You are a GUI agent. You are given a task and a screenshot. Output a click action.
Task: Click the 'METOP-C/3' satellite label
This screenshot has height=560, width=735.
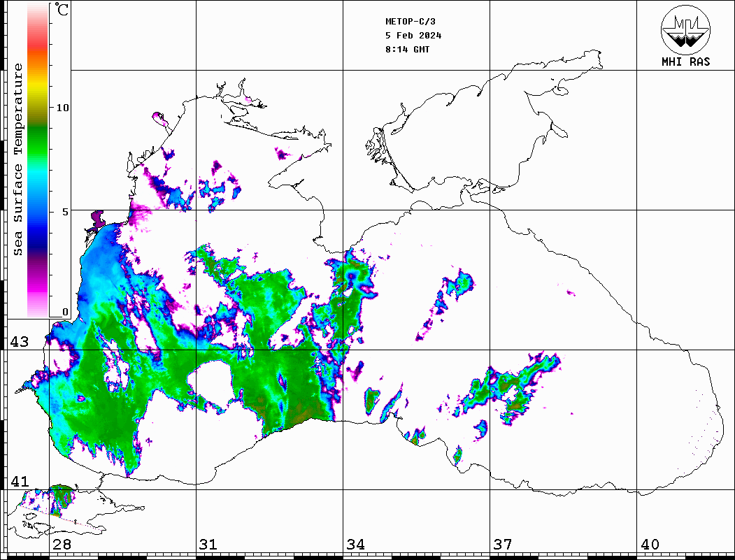click(410, 22)
